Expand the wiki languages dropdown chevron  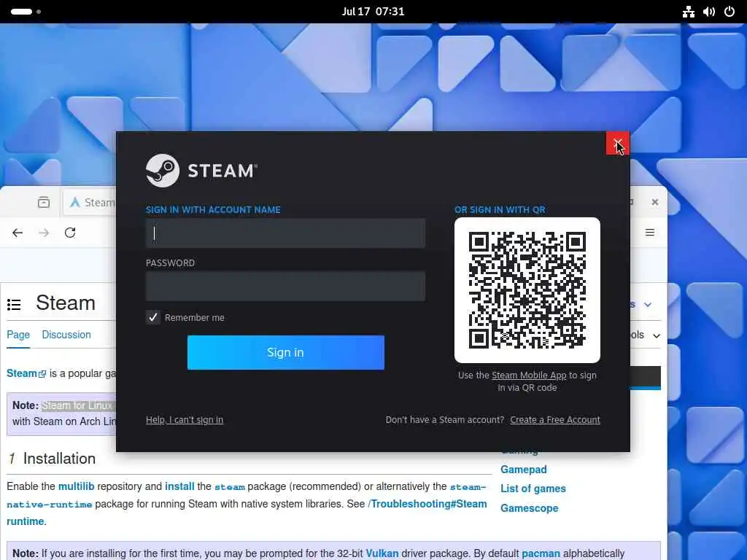coord(648,304)
